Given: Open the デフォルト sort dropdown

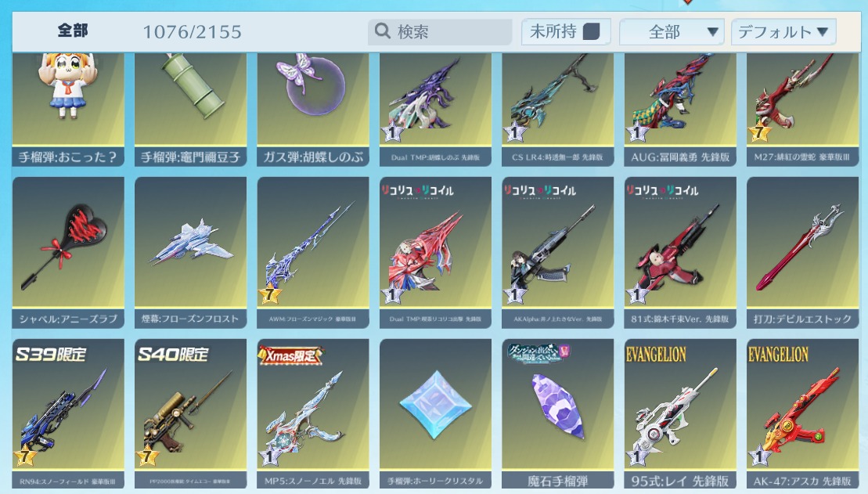Looking at the screenshot, I should coord(783,32).
